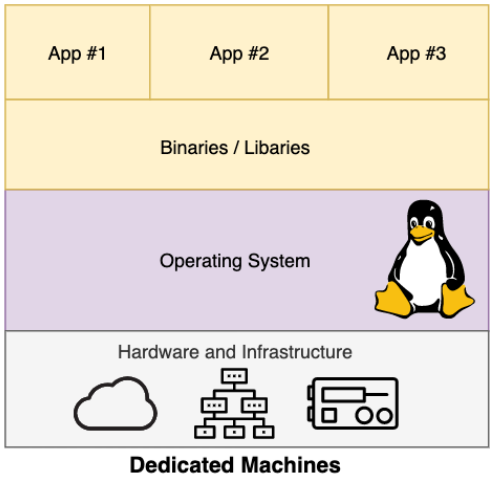Select the hardware device panel icon
493x477 pixels.
[353, 403]
